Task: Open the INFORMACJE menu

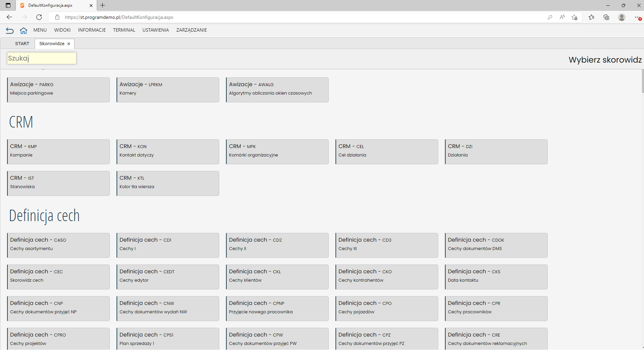Action: [x=92, y=30]
